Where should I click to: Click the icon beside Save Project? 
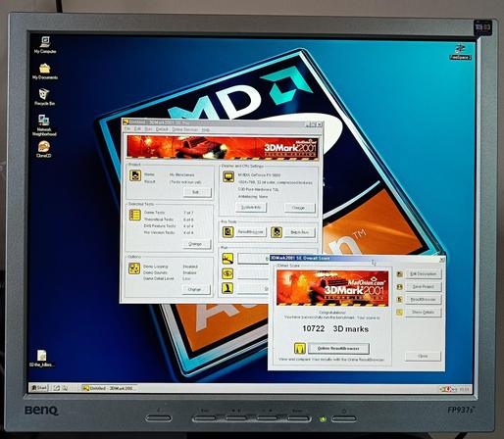[400, 287]
